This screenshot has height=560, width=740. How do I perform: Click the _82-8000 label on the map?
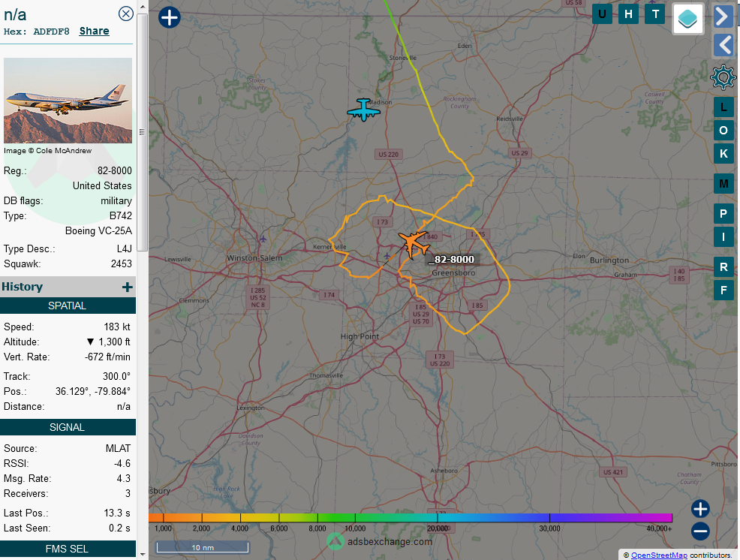coord(452,259)
